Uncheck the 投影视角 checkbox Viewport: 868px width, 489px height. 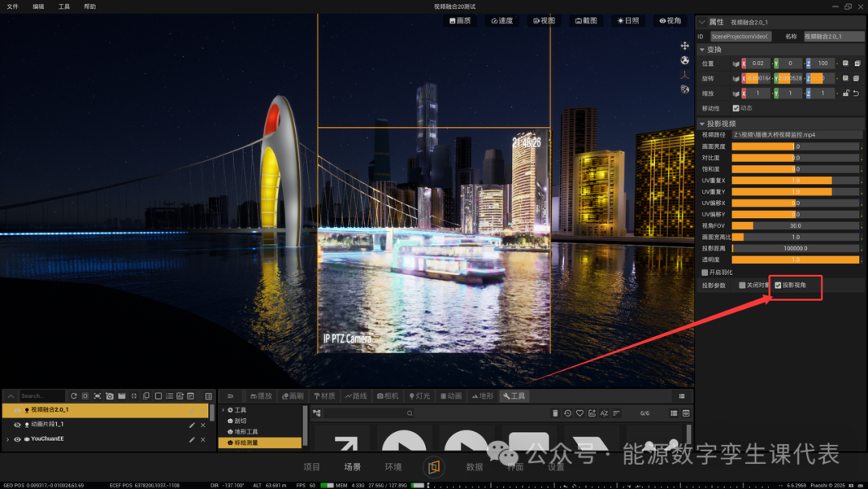(778, 286)
